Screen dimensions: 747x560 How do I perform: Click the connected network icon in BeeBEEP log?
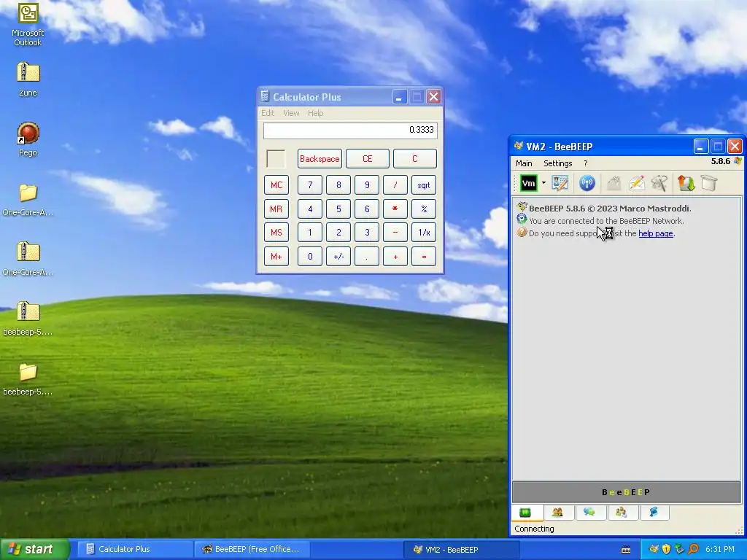pos(522,219)
